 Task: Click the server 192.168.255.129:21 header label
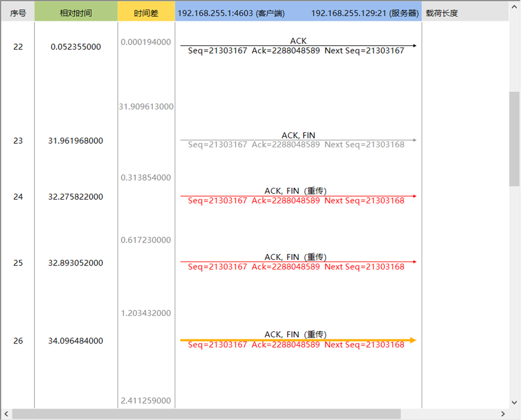365,13
